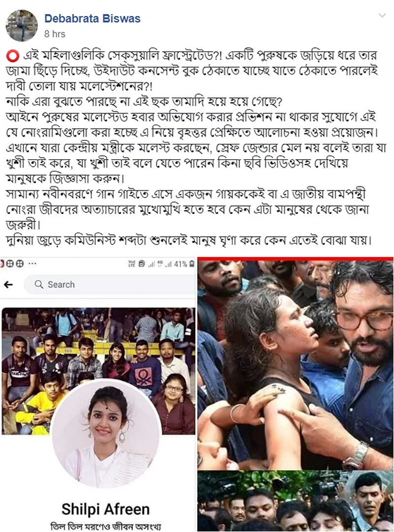Tap the 4G network indicator
The height and width of the screenshot is (532, 394).
[x=160, y=263]
